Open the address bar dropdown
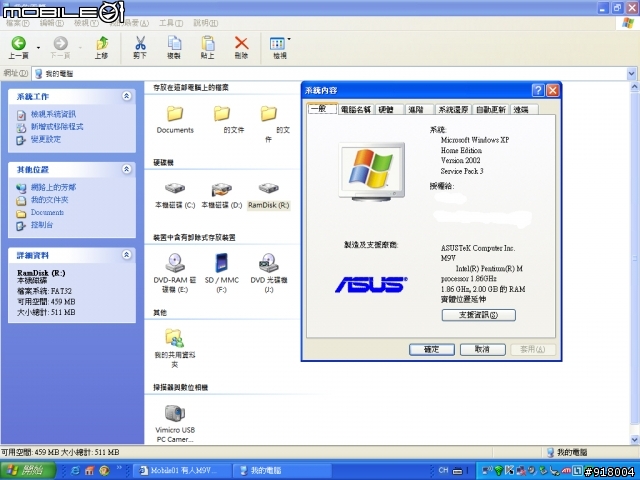The image size is (640, 480). point(631,74)
